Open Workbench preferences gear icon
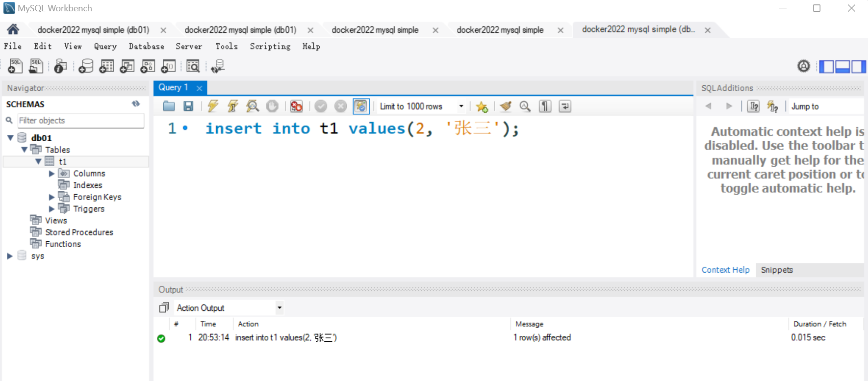Image resolution: width=868 pixels, height=381 pixels. pyautogui.click(x=804, y=66)
